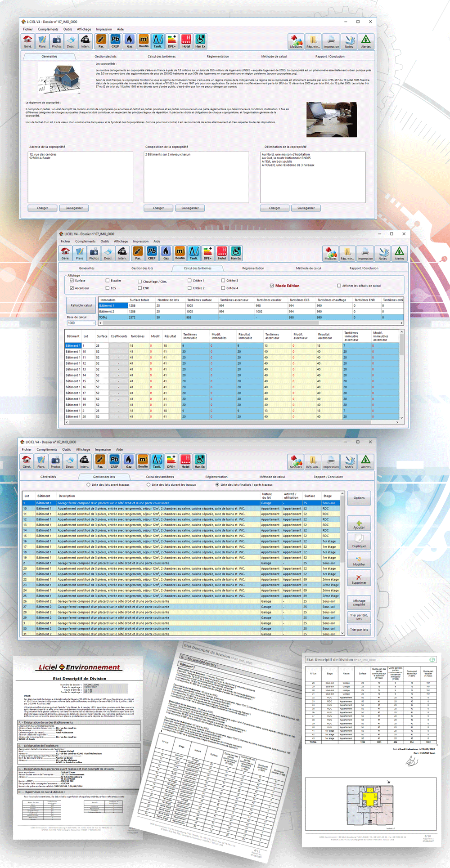This screenshot has height=868, width=450.
Task: Select Hotel icon in Calcul des tantièmes window
Action: (x=222, y=253)
